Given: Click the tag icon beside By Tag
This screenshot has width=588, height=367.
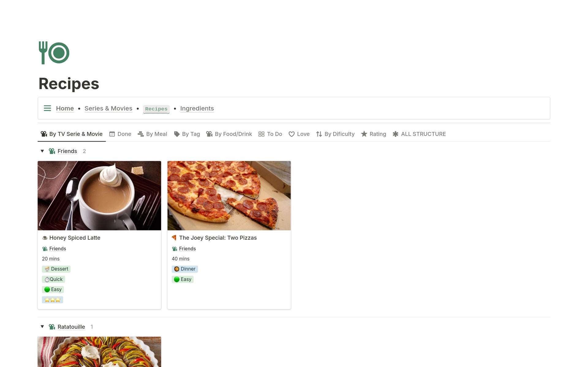Looking at the screenshot, I should (176, 134).
